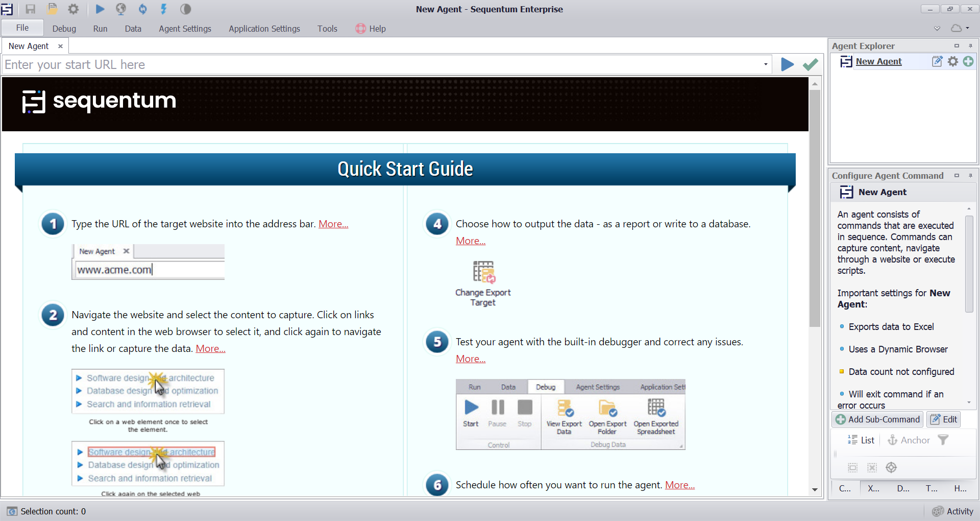Click the Activity icon in status bar
This screenshot has height=521, width=980.
[938, 511]
